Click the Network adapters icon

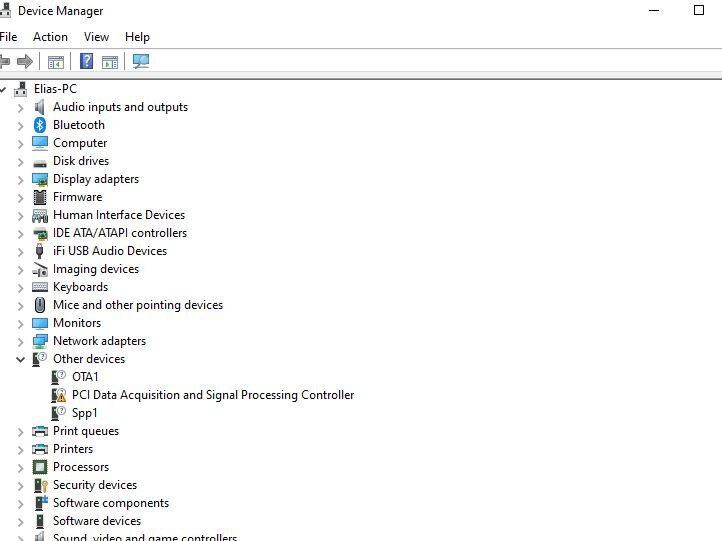(40, 341)
